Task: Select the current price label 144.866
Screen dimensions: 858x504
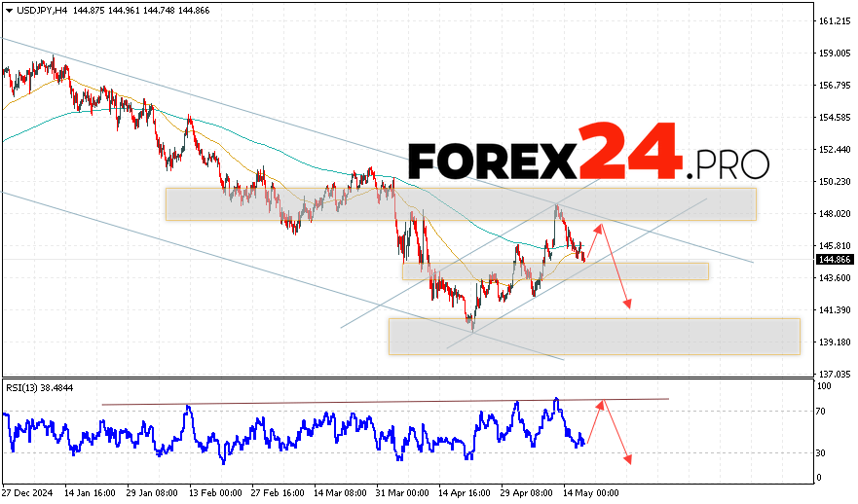Action: point(836,261)
